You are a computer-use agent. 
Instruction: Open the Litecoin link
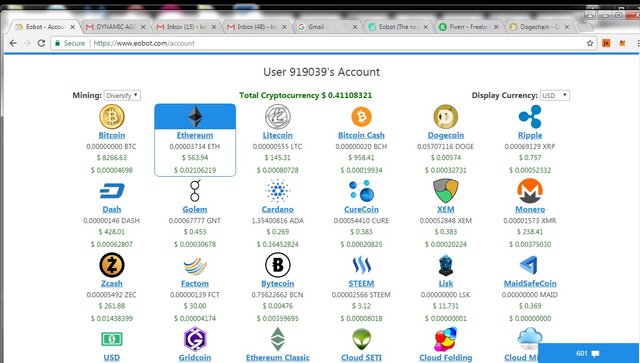point(278,135)
